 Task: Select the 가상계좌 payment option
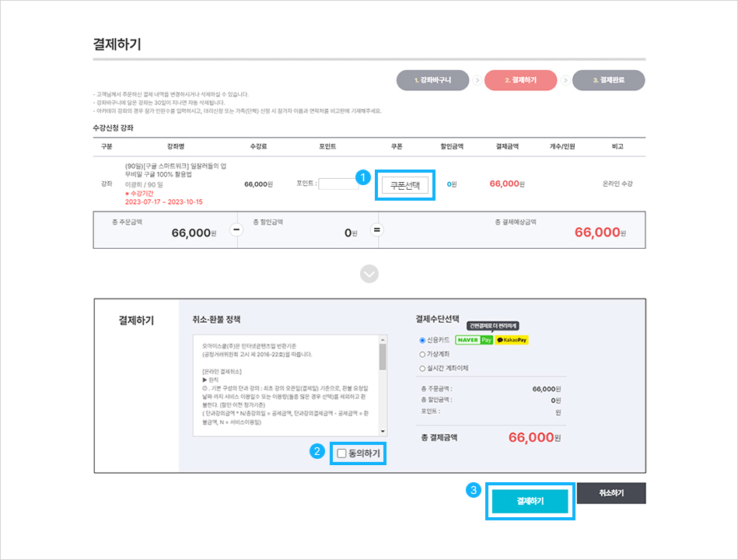[x=422, y=355]
